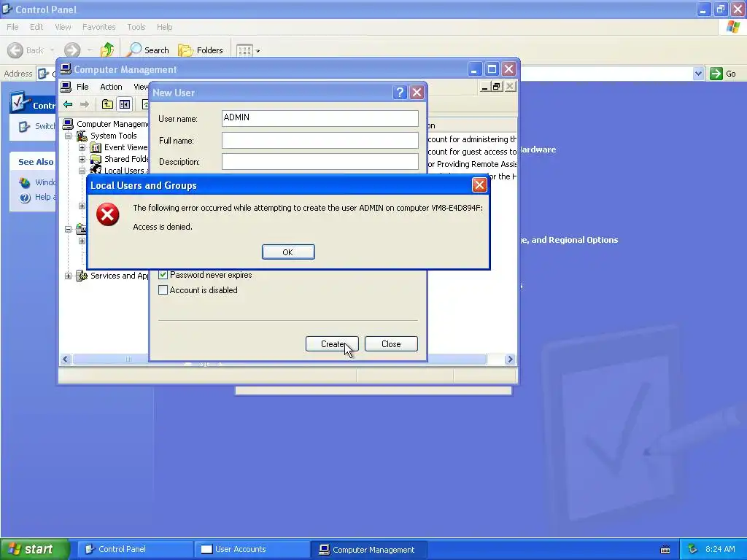Image resolution: width=747 pixels, height=560 pixels.
Task: Click Control Panel Back toolbar button
Action: (x=26, y=50)
